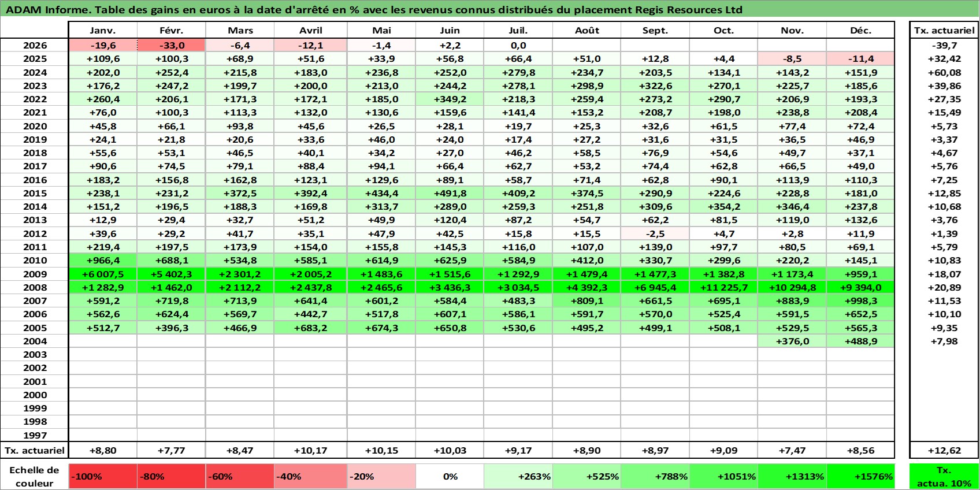Image resolution: width=980 pixels, height=490 pixels.
Task: Click the +6 007,5 cell for Janv. 2009
Action: (x=103, y=274)
